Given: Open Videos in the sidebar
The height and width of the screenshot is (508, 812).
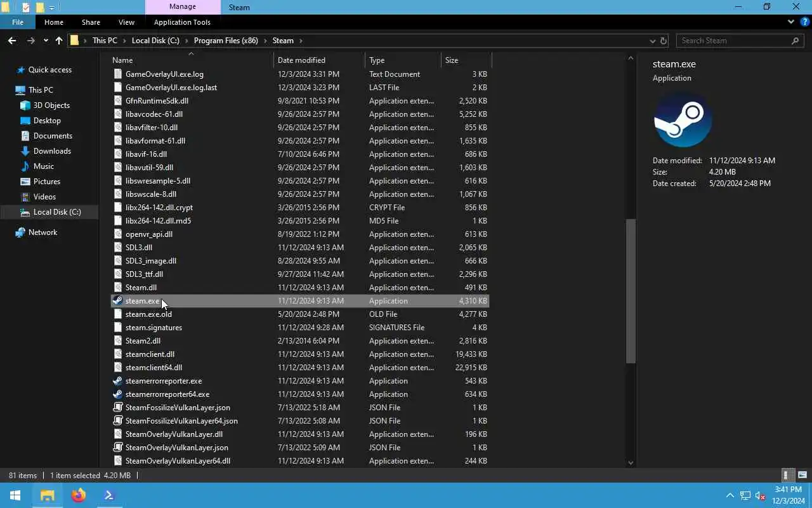Looking at the screenshot, I should point(44,197).
